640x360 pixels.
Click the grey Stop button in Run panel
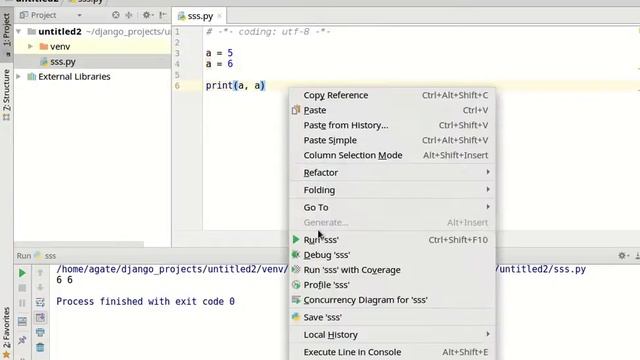[x=22, y=288]
